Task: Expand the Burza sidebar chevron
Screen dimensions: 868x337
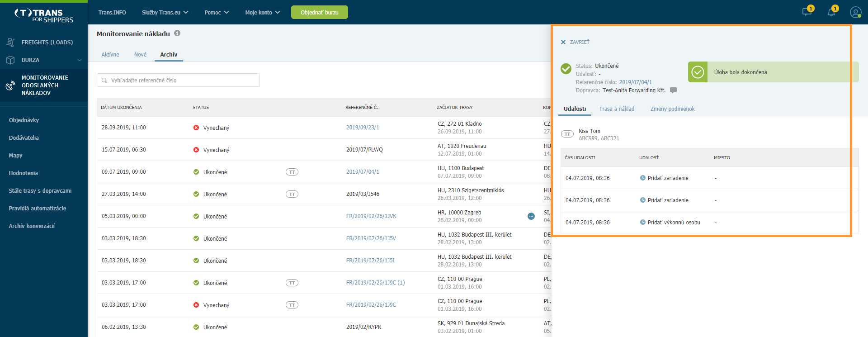Action: [x=80, y=60]
